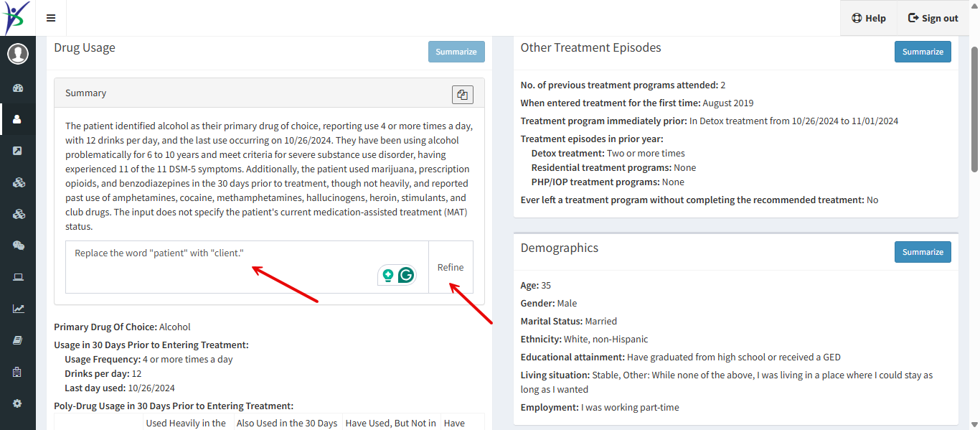The image size is (980, 430).
Task: Click the Sign out button
Action: pos(933,18)
